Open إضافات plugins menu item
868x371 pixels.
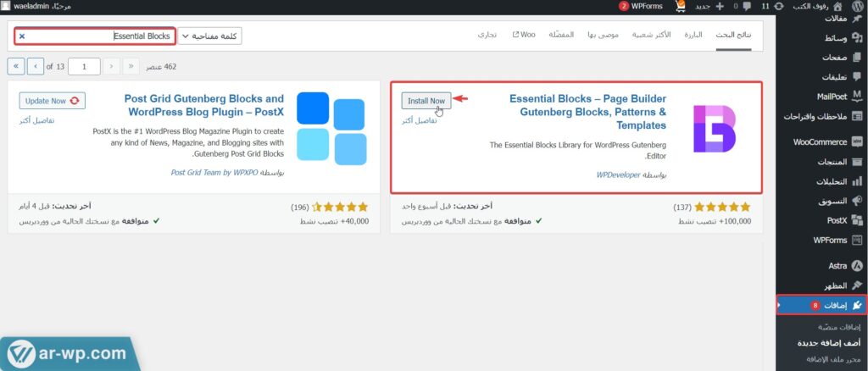tap(821, 305)
